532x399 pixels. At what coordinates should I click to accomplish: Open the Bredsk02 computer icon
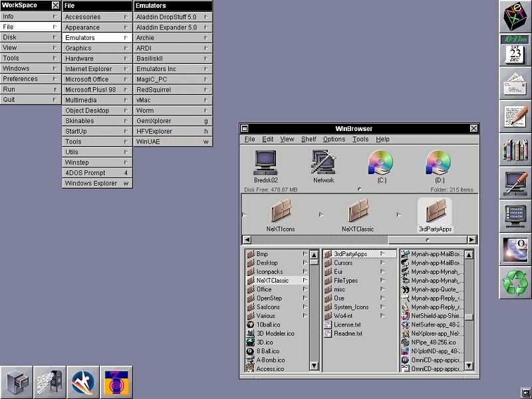(265, 160)
